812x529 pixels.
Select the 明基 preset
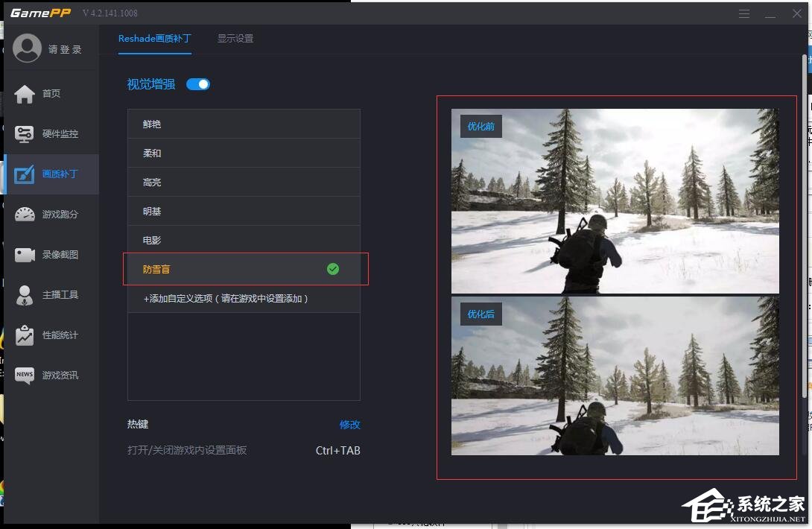[x=244, y=211]
